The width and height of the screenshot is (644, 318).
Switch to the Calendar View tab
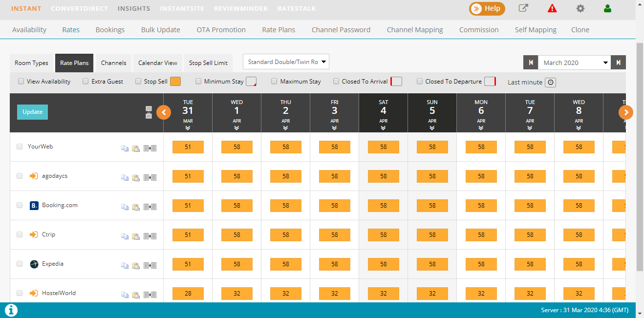[157, 63]
